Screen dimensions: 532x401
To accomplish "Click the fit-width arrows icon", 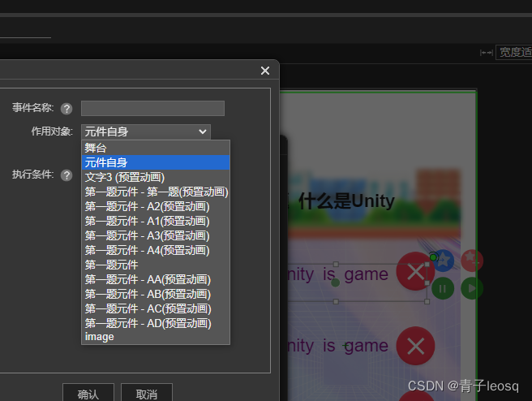I will pos(487,53).
